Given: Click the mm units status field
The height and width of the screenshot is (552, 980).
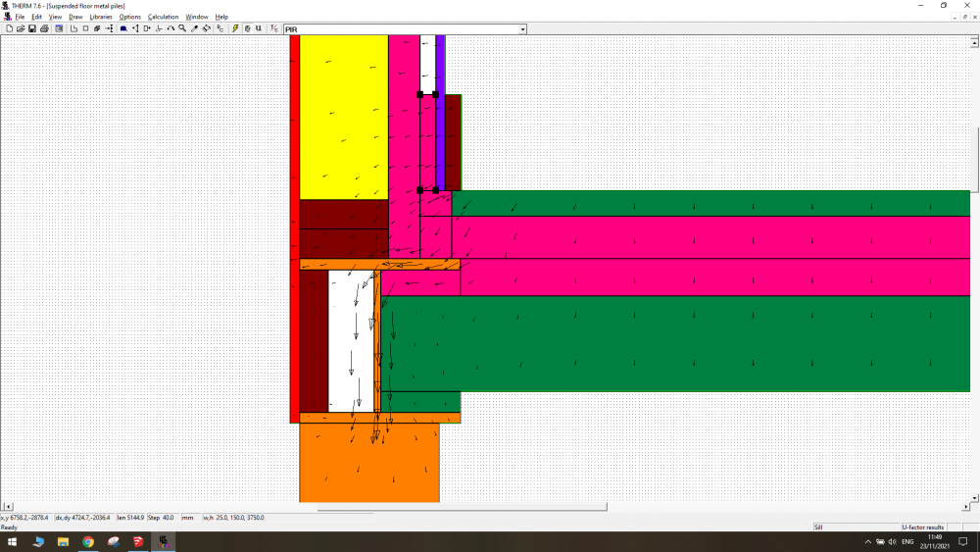Looking at the screenshot, I should pos(189,518).
